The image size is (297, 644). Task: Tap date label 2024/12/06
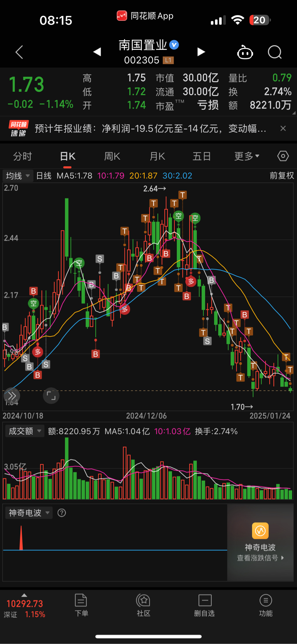click(x=146, y=416)
